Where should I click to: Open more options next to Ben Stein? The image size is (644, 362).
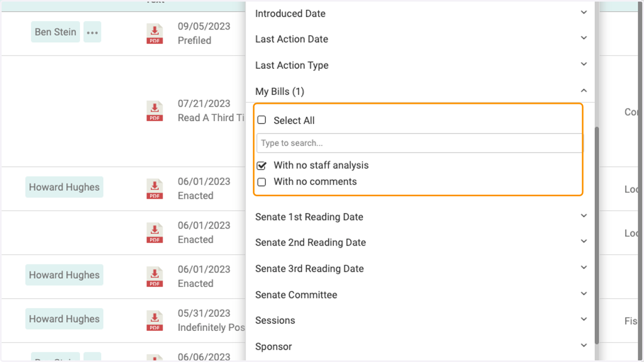pyautogui.click(x=92, y=32)
